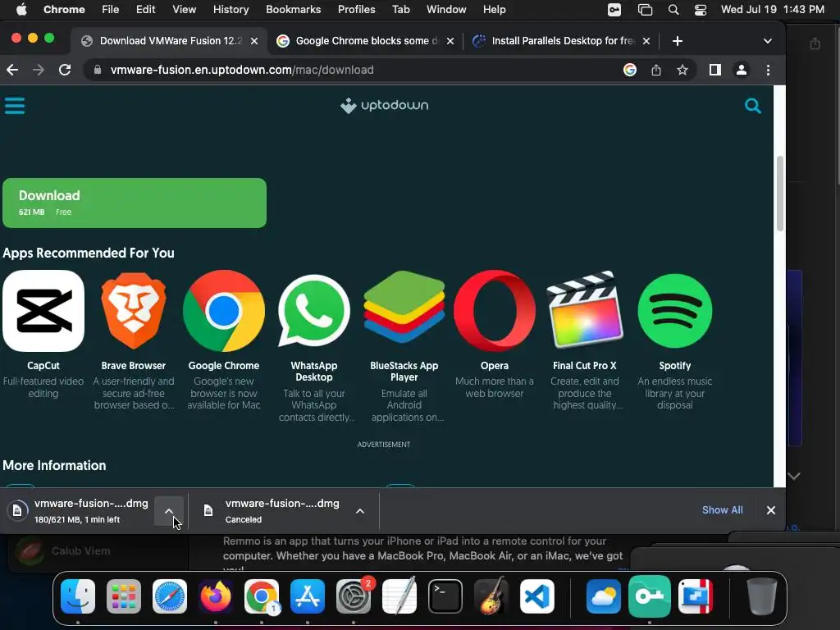Switch to the Install Parallels Desktop tab
Screen dimensions: 840x630
(560, 41)
